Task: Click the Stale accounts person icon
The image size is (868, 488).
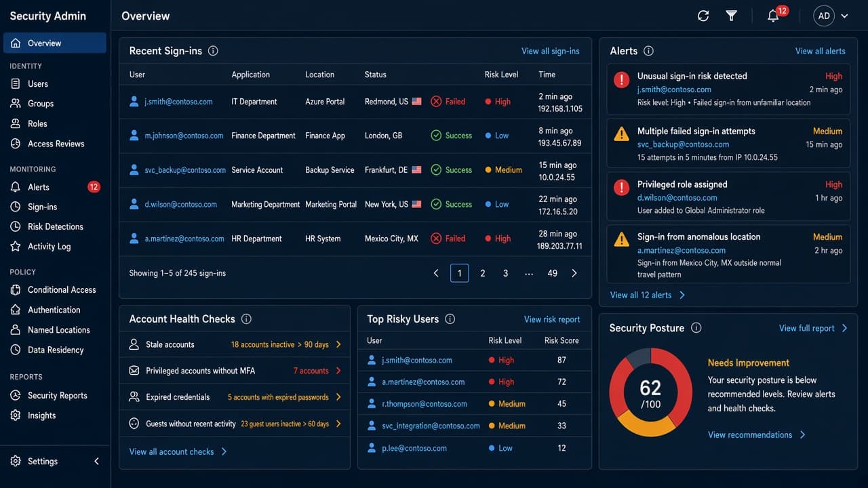Action: coord(134,344)
